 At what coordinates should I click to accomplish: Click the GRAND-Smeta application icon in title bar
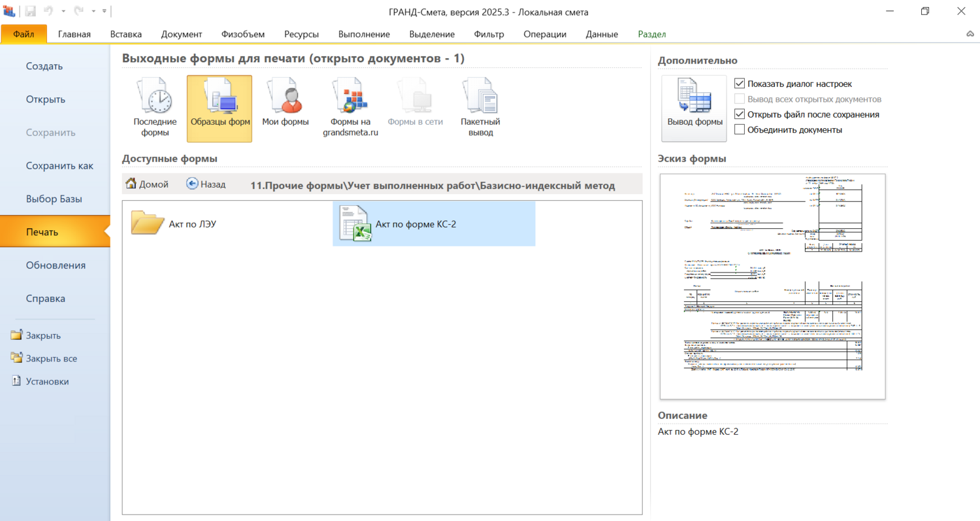point(9,11)
